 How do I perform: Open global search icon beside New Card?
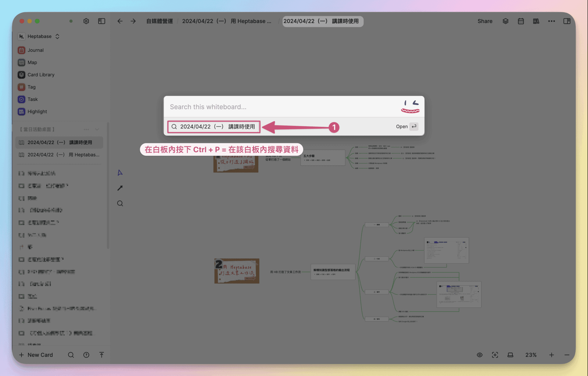point(71,355)
